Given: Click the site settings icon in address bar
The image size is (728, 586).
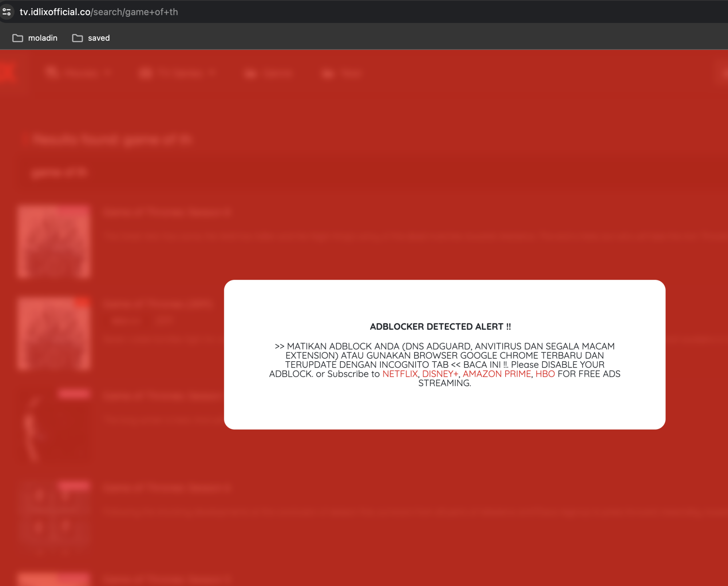Looking at the screenshot, I should (7, 12).
